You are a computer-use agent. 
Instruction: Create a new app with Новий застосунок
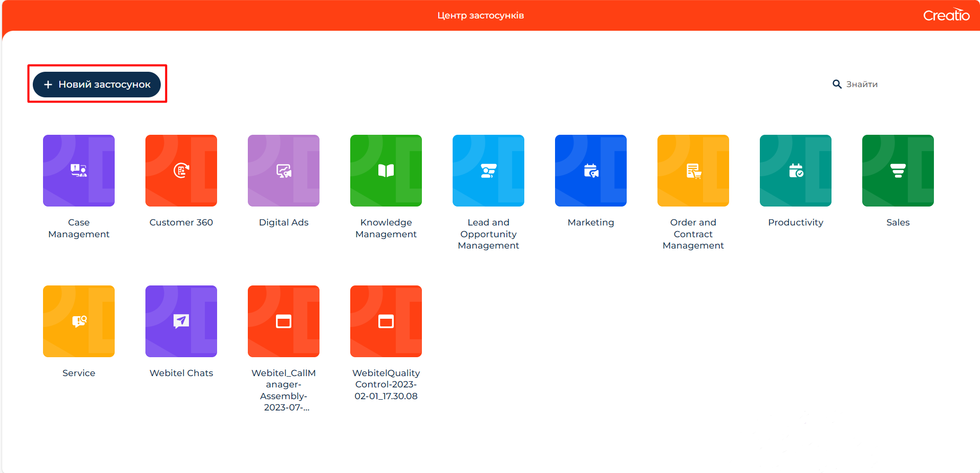pyautogui.click(x=97, y=84)
